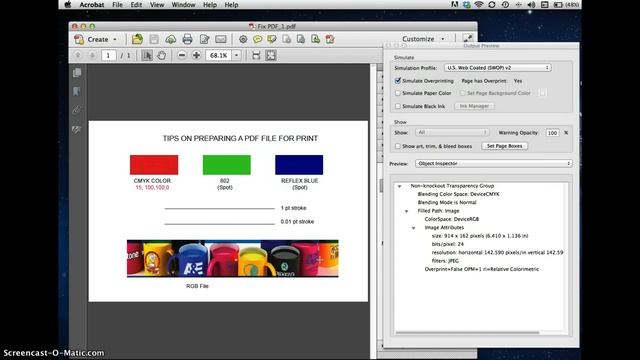Enable Simulate Paper Color
This screenshot has height=360, width=640.
(398, 93)
